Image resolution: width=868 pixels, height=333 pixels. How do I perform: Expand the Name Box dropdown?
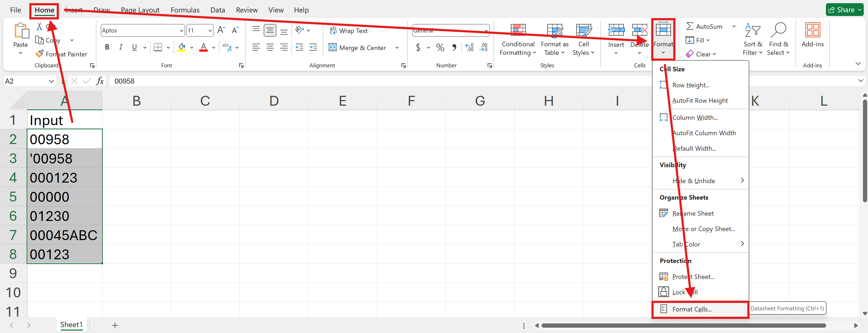pyautogui.click(x=51, y=81)
